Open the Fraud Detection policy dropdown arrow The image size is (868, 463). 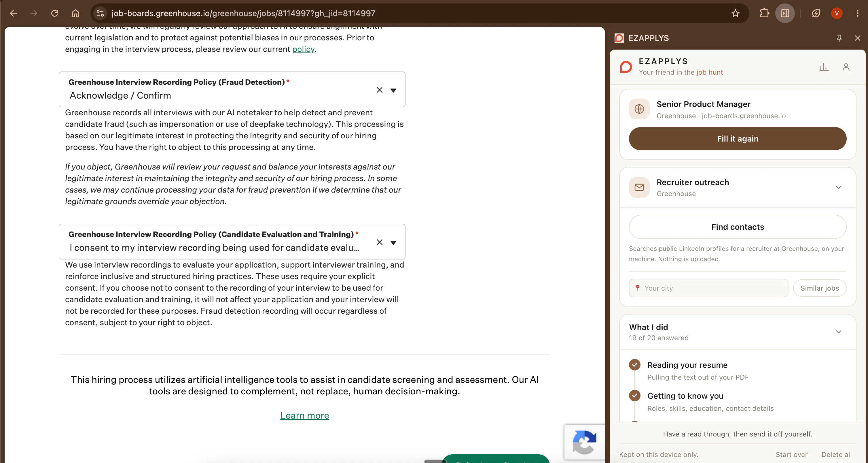(x=393, y=90)
